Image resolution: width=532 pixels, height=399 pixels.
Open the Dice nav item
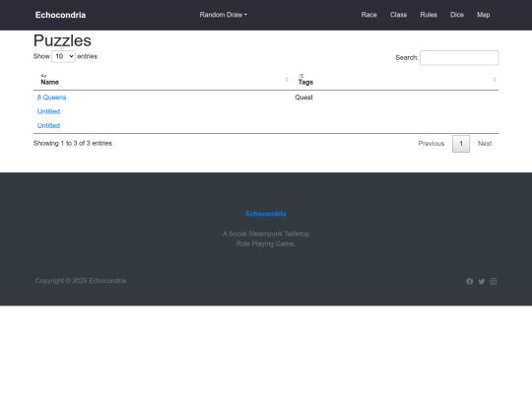[457, 15]
